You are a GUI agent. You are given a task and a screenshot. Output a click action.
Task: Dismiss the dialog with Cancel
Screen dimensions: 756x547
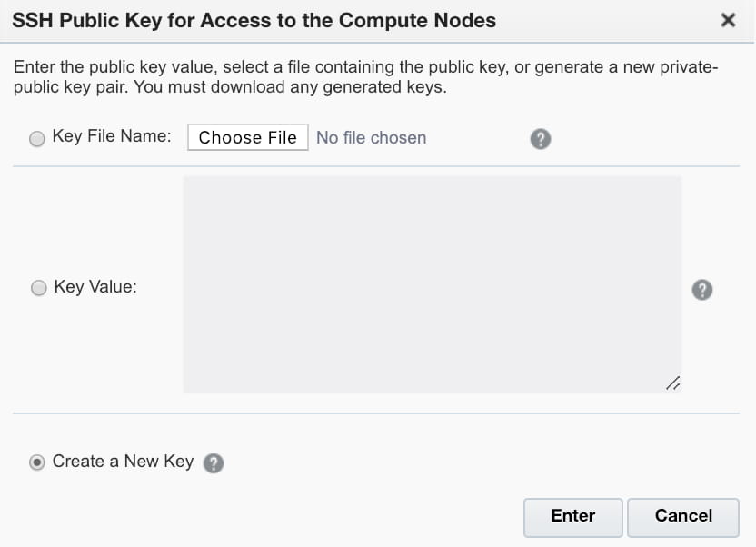point(683,518)
